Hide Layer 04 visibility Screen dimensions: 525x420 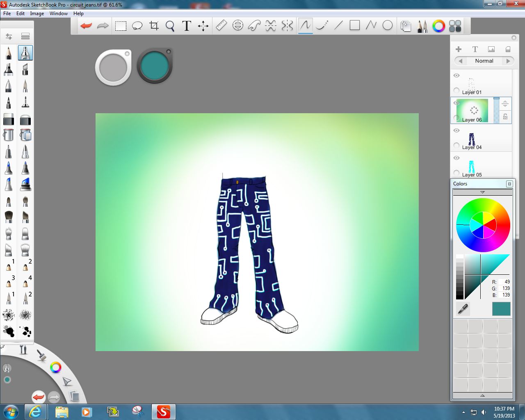click(456, 130)
